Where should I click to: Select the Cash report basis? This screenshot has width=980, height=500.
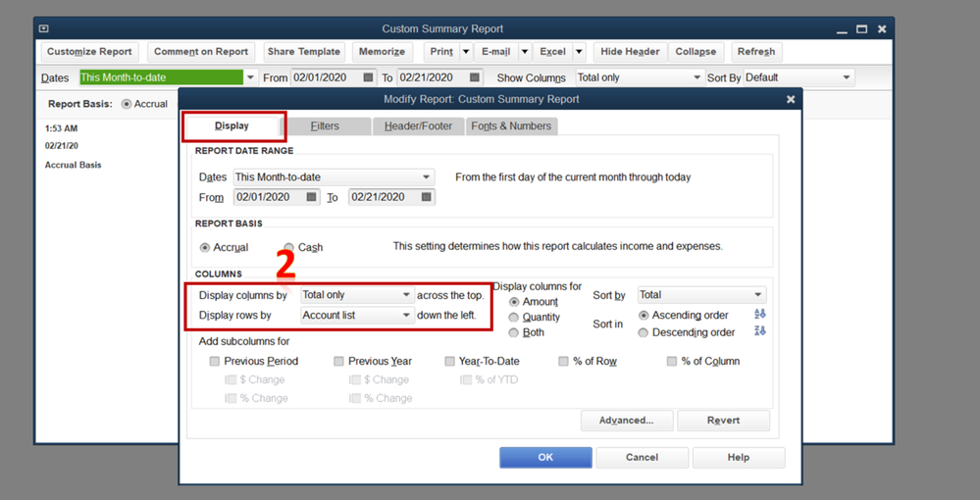point(288,247)
